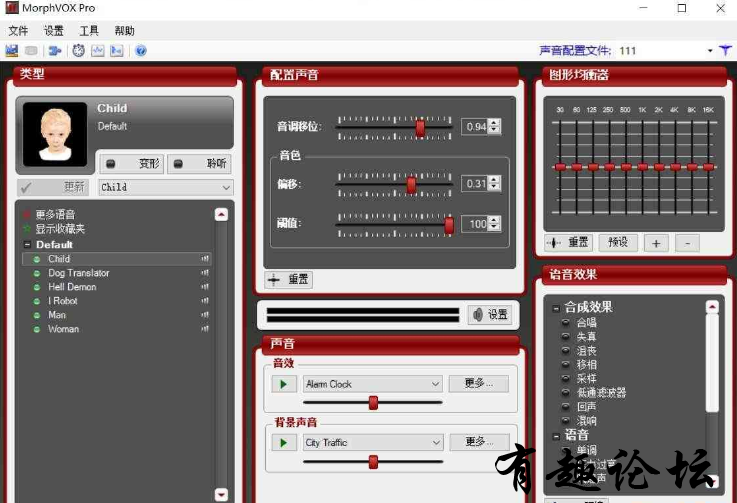Open the 工具 menu

89,31
